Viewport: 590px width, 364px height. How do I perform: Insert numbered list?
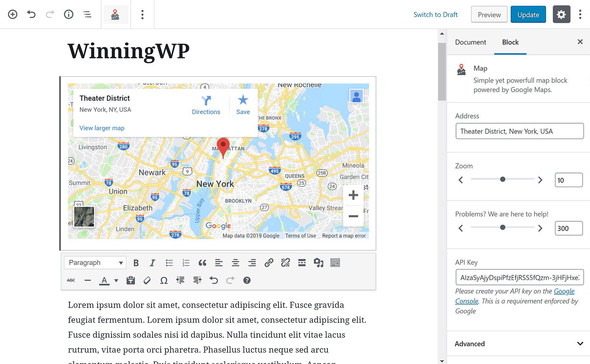point(186,263)
